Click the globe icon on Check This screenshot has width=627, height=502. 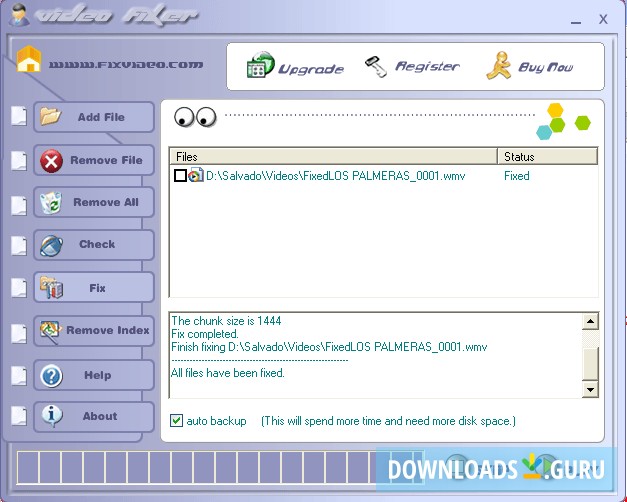pyautogui.click(x=51, y=246)
